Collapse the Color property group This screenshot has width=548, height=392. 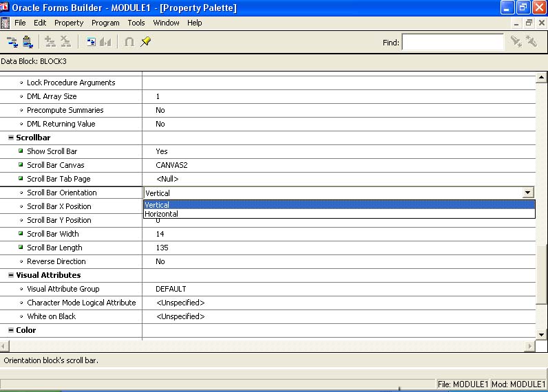(x=11, y=330)
